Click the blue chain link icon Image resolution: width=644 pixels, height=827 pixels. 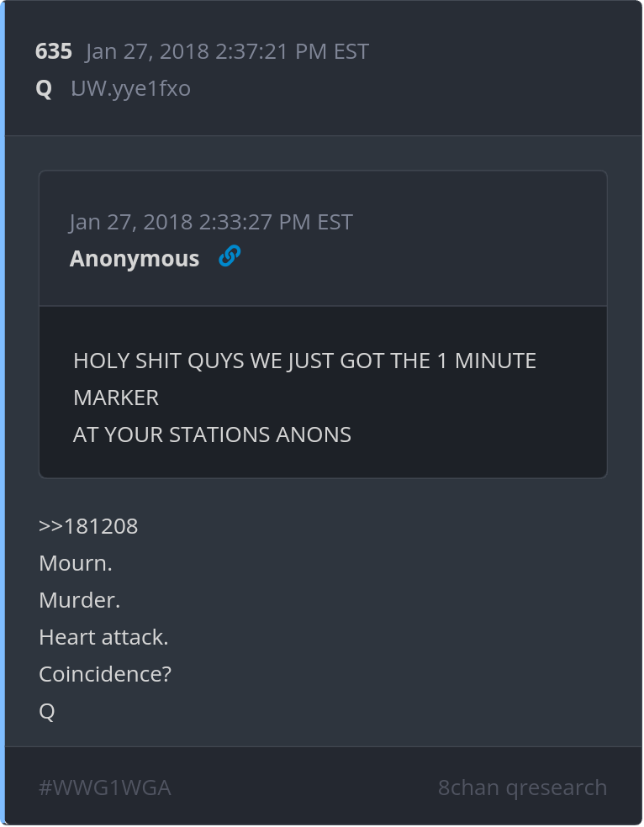tap(230, 256)
